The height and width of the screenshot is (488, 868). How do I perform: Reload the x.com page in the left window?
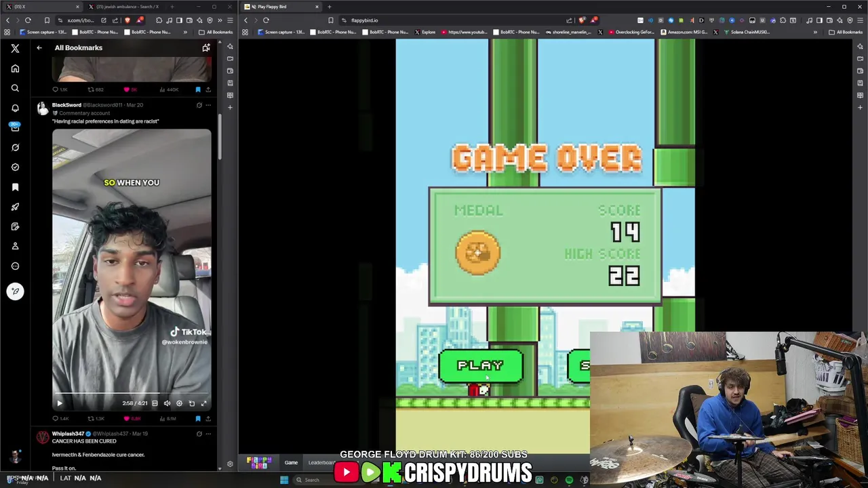[x=28, y=20]
